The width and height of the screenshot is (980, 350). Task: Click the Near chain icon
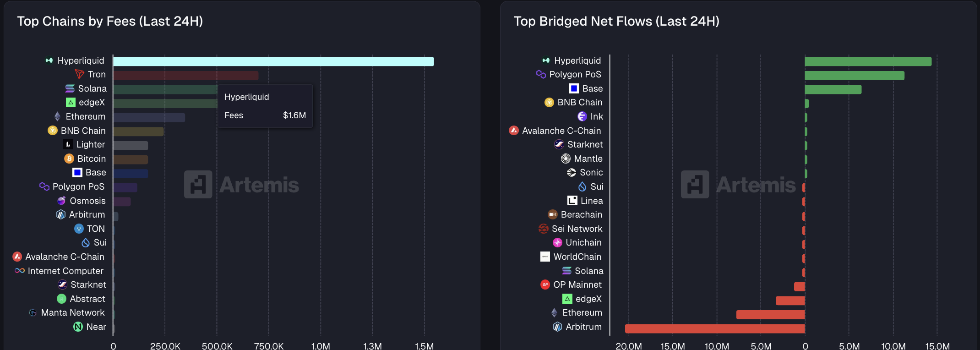78,327
